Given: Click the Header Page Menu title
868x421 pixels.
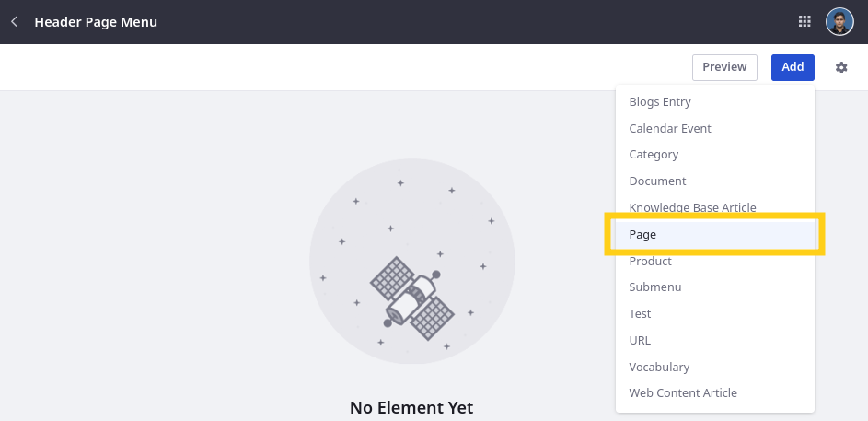Looking at the screenshot, I should [96, 22].
